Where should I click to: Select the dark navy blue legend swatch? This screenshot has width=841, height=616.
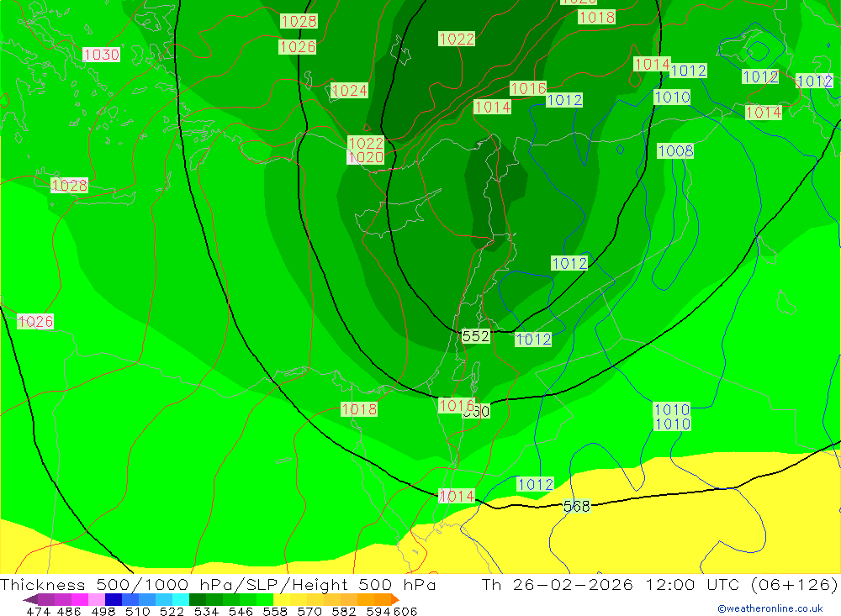[114, 599]
